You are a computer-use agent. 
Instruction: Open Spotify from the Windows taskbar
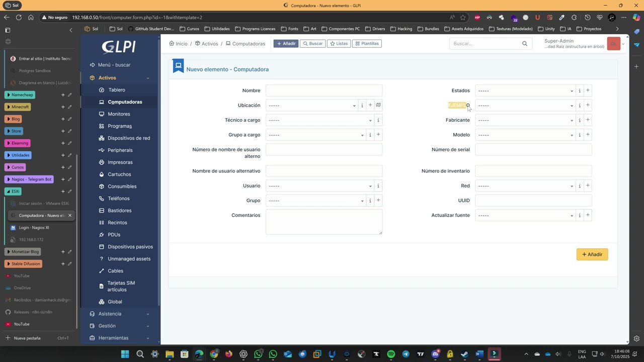pos(391,354)
